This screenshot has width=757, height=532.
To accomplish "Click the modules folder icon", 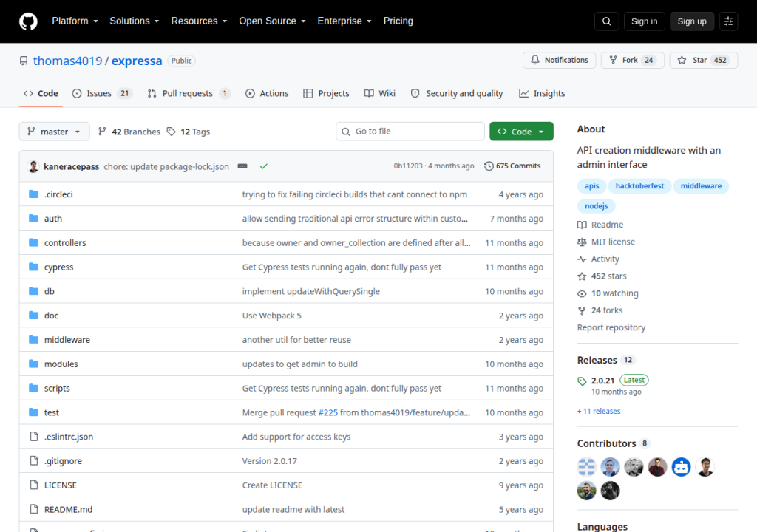I will tap(33, 364).
